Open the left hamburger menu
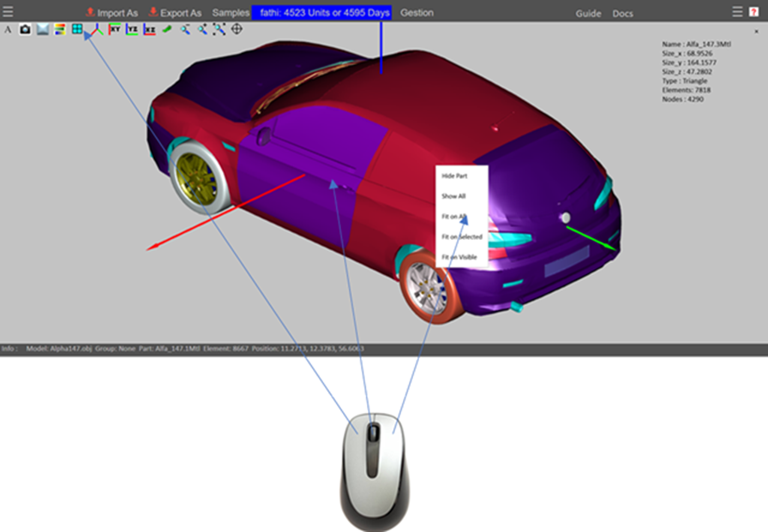The width and height of the screenshot is (768, 532). [x=8, y=11]
